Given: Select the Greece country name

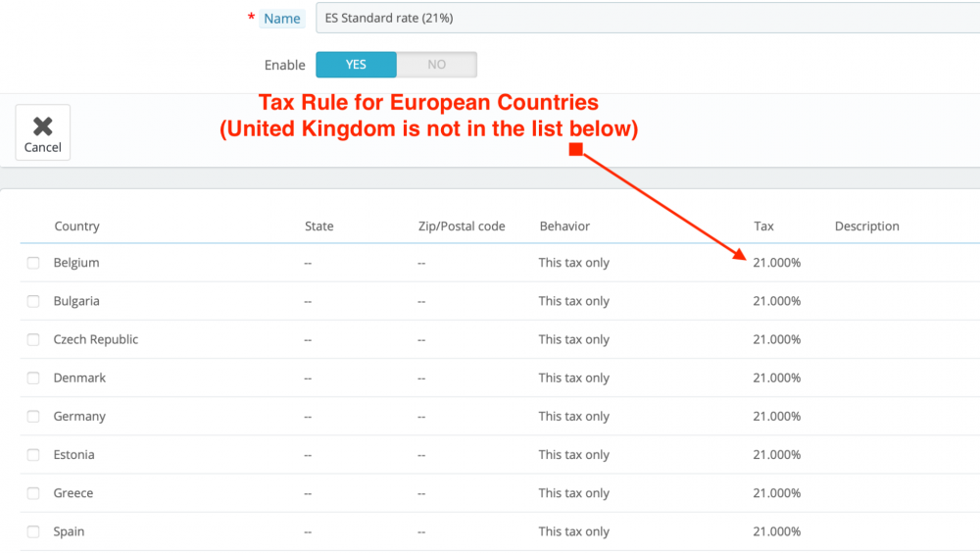Looking at the screenshot, I should coord(73,493).
